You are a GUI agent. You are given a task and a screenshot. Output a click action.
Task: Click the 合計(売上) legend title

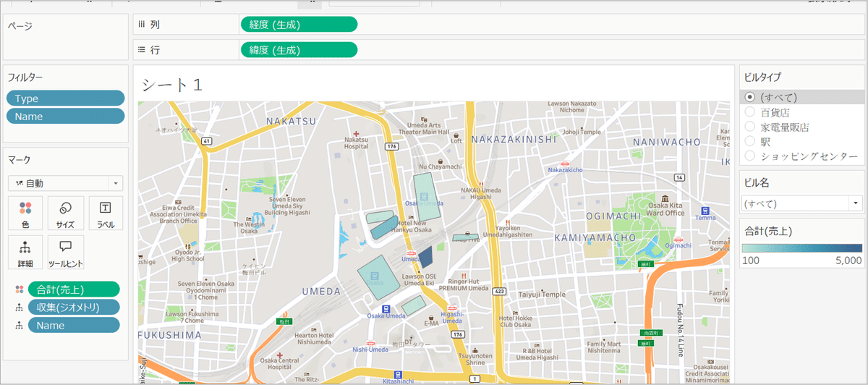click(x=768, y=230)
